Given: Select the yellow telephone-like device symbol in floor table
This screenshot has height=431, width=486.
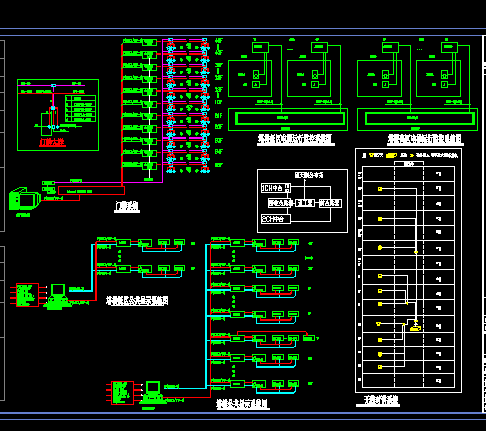Looking at the screenshot, I should tap(415, 328).
